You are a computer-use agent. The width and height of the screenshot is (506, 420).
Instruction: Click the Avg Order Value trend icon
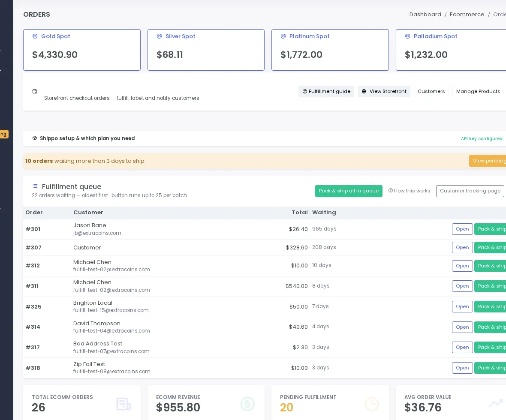(x=496, y=403)
